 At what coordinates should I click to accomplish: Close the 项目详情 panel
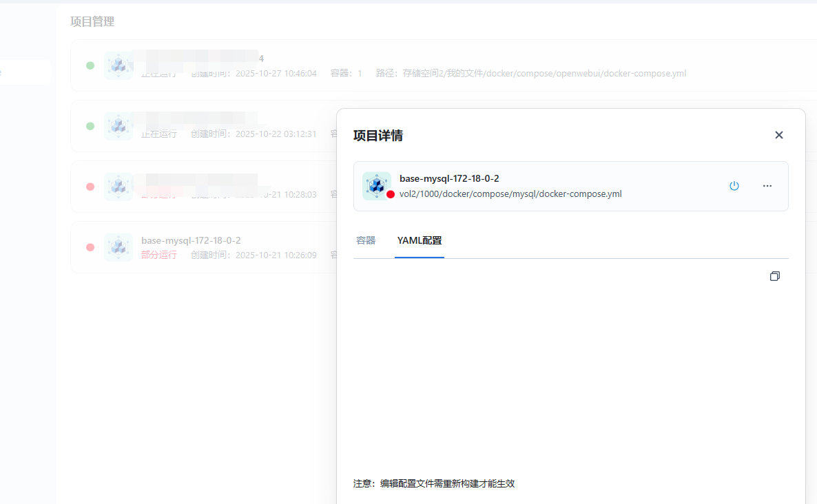[x=779, y=135]
